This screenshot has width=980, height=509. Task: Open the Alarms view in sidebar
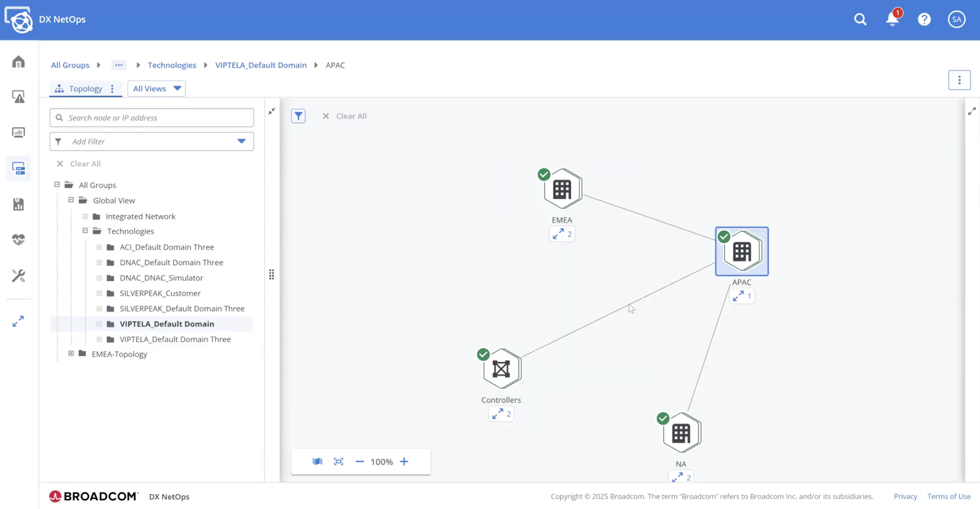coord(18,97)
